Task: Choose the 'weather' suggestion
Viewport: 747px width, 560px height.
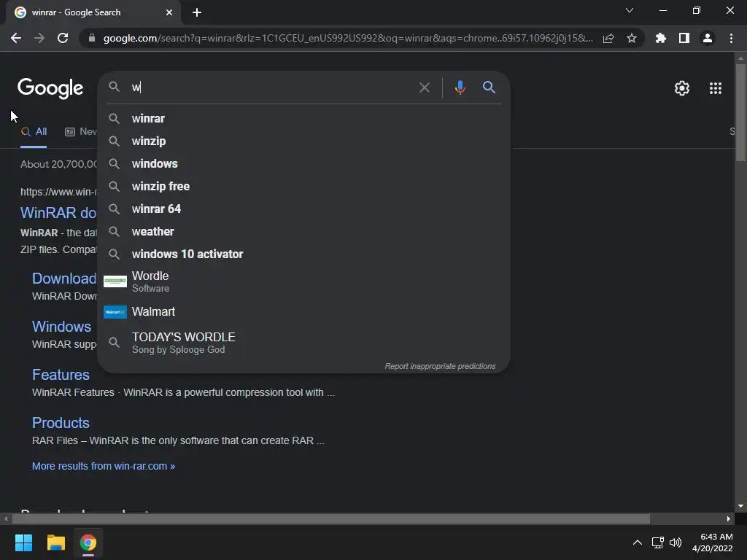Action: pos(303,231)
